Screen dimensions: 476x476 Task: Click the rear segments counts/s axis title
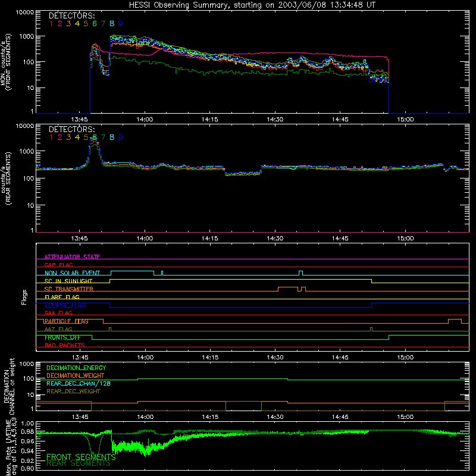coord(6,178)
